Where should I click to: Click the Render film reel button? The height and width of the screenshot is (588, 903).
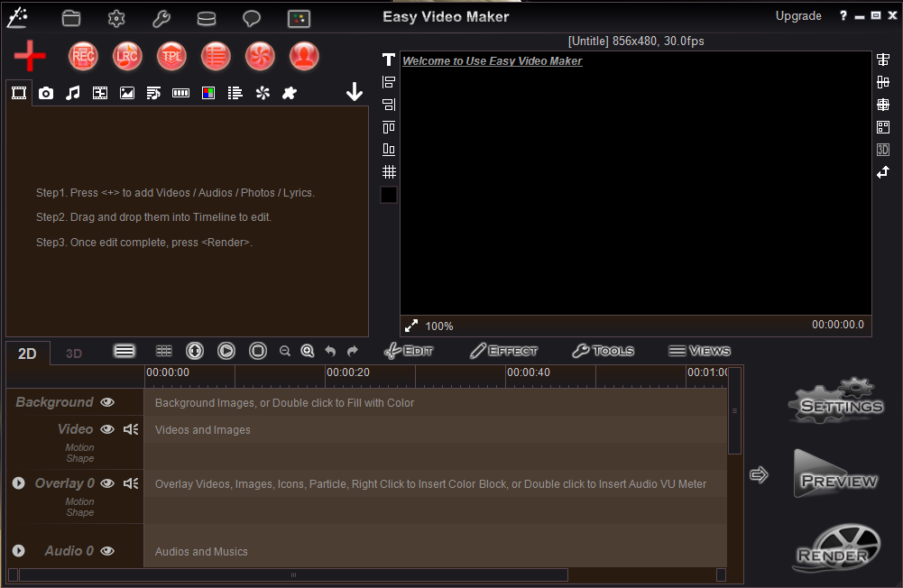click(836, 547)
